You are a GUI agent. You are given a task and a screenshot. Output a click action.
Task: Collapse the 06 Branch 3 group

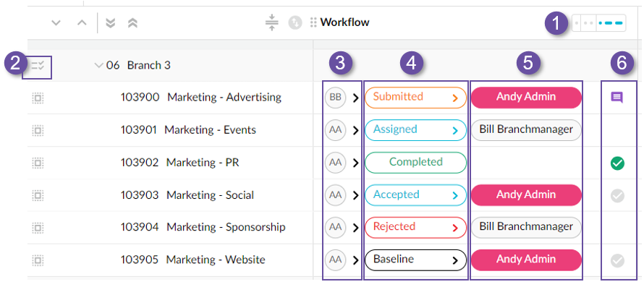(98, 65)
